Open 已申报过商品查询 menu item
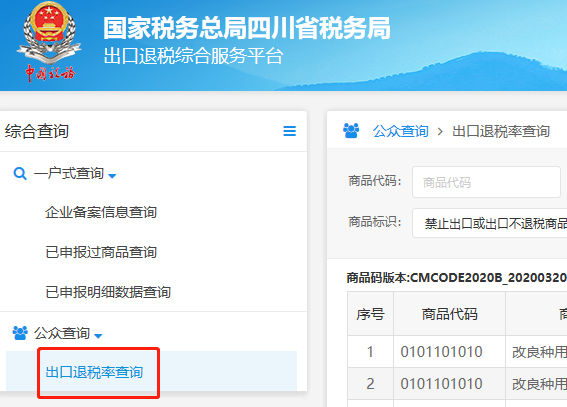567x407 pixels. (x=101, y=252)
